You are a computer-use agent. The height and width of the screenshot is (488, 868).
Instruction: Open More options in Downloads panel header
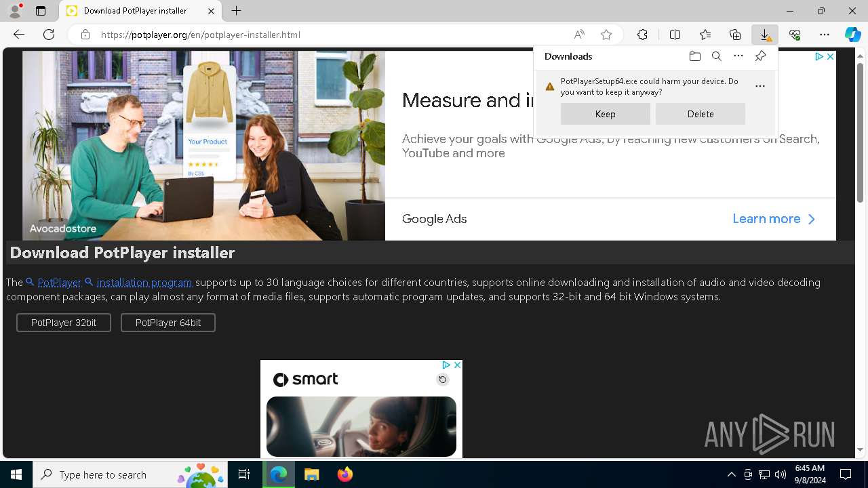pos(738,56)
